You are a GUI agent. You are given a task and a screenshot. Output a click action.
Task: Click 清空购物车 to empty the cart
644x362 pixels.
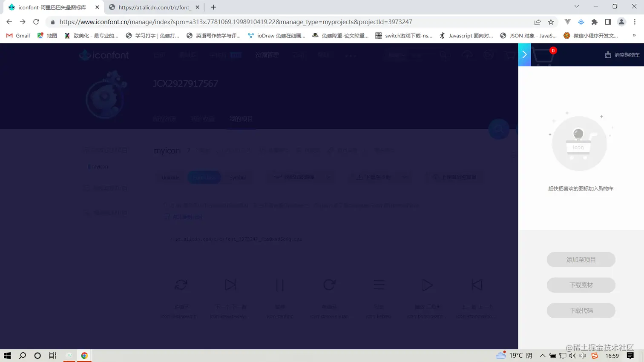click(x=622, y=55)
